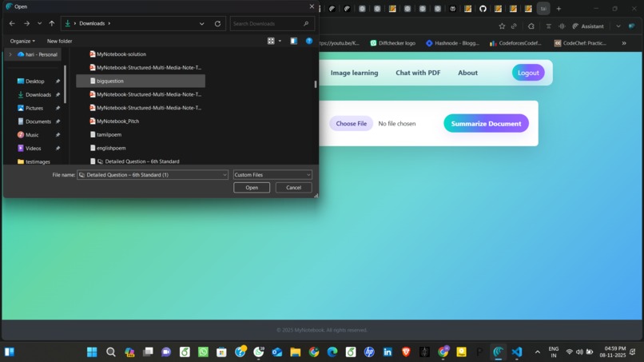Click the copy link icon in browser toolbar
Viewport: 644px width, 362px height.
pos(514,26)
